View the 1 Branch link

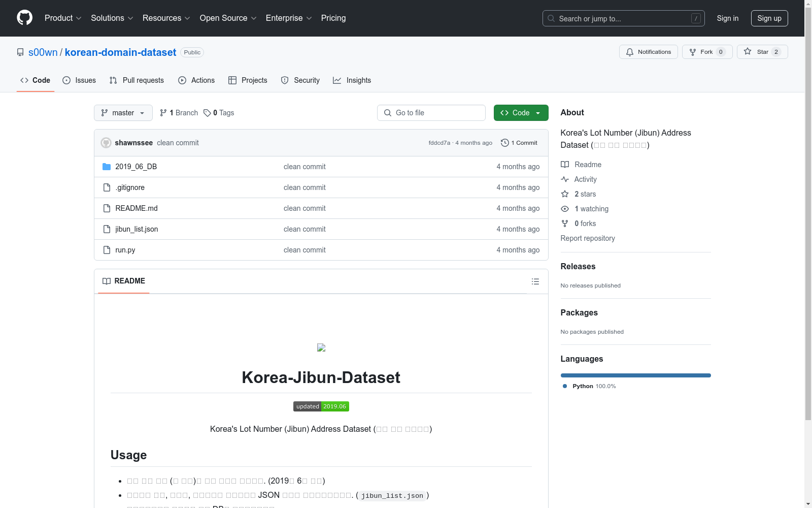179,113
